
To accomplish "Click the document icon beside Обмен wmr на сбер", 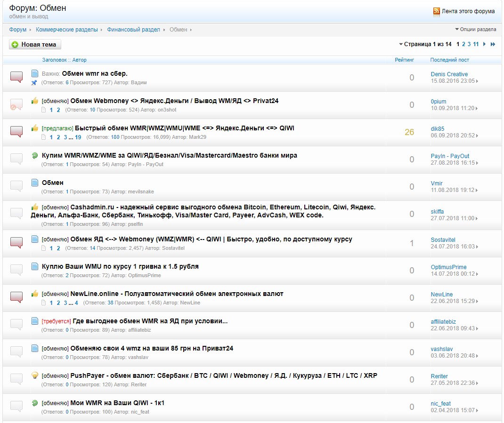I will click(x=35, y=73).
